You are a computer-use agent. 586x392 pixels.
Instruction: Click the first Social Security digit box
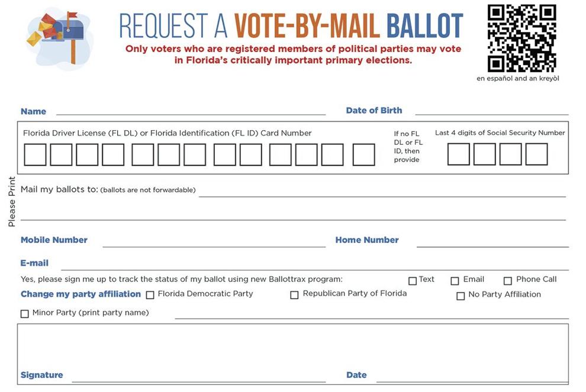click(459, 154)
